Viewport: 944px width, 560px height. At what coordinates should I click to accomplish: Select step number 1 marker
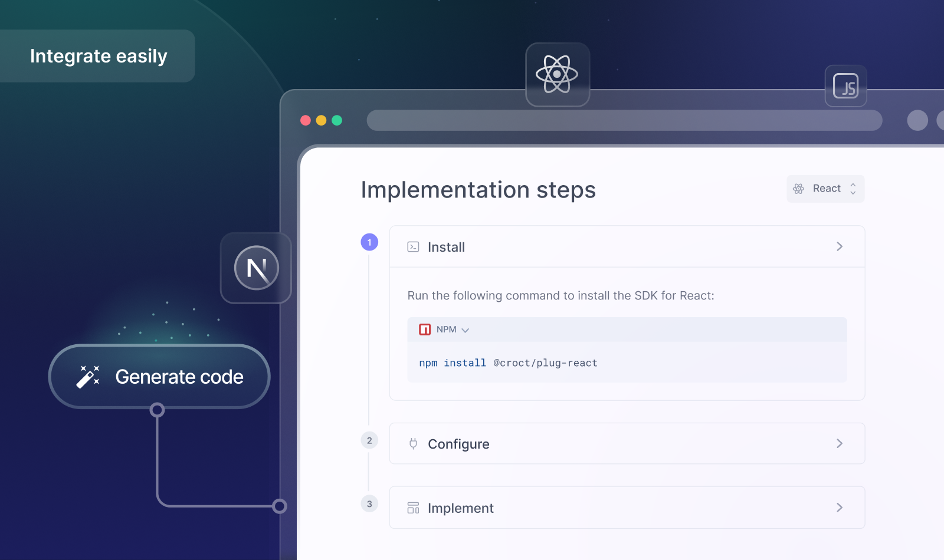pos(369,242)
